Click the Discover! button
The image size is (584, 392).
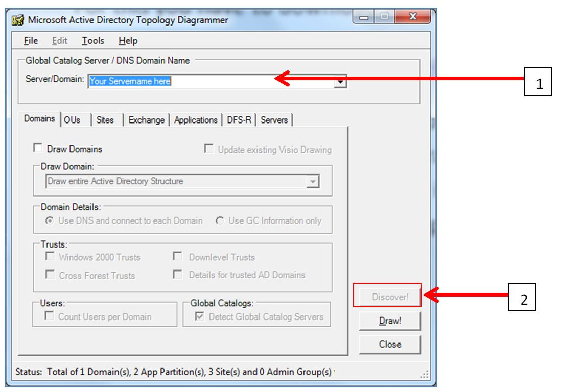pos(390,297)
